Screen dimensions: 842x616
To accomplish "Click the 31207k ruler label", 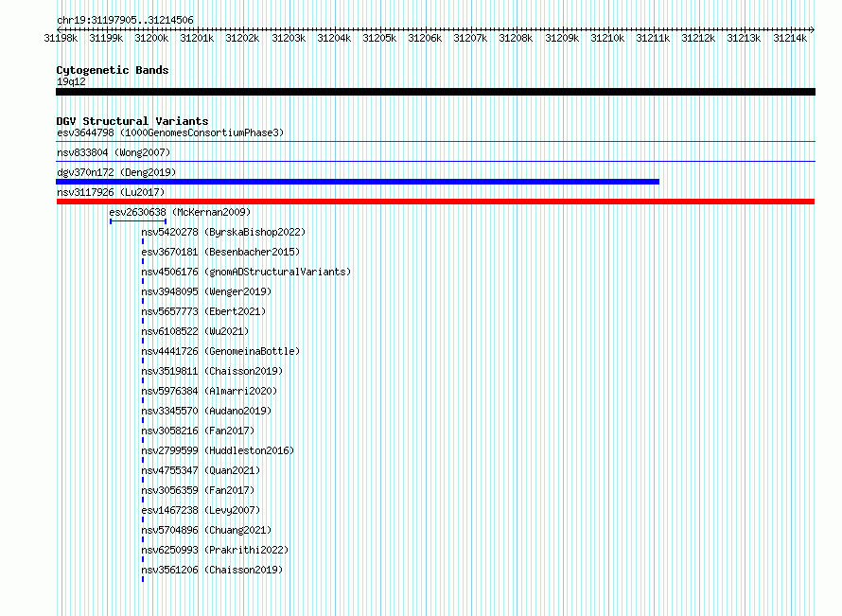I will [x=470, y=38].
